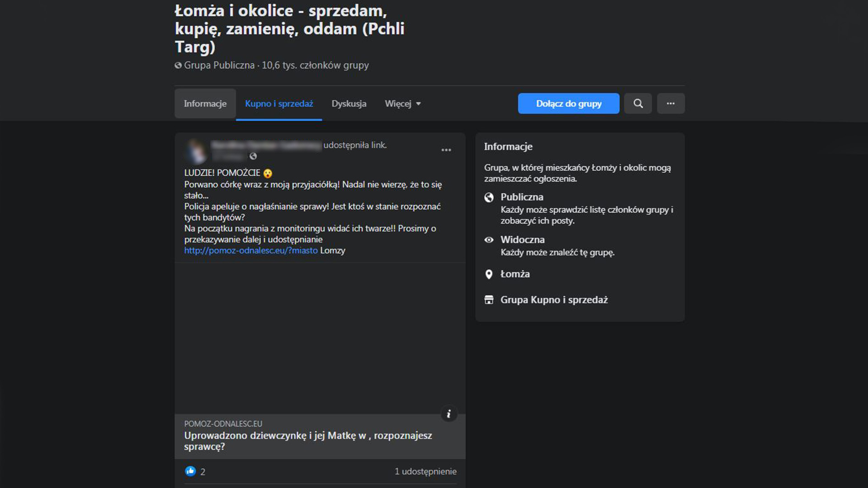Open the post's three-dots menu
The width and height of the screenshot is (868, 488).
click(446, 150)
